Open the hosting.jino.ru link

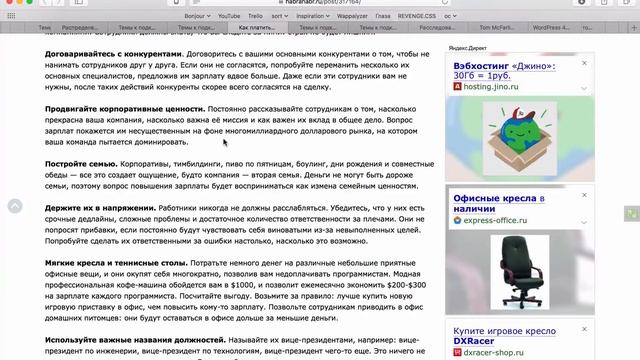pyautogui.click(x=491, y=87)
